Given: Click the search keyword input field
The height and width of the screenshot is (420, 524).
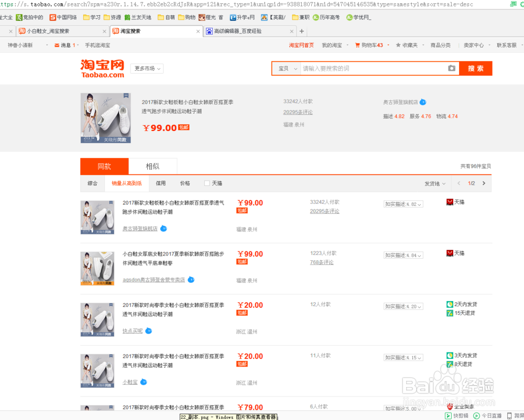Looking at the screenshot, I should [x=373, y=69].
